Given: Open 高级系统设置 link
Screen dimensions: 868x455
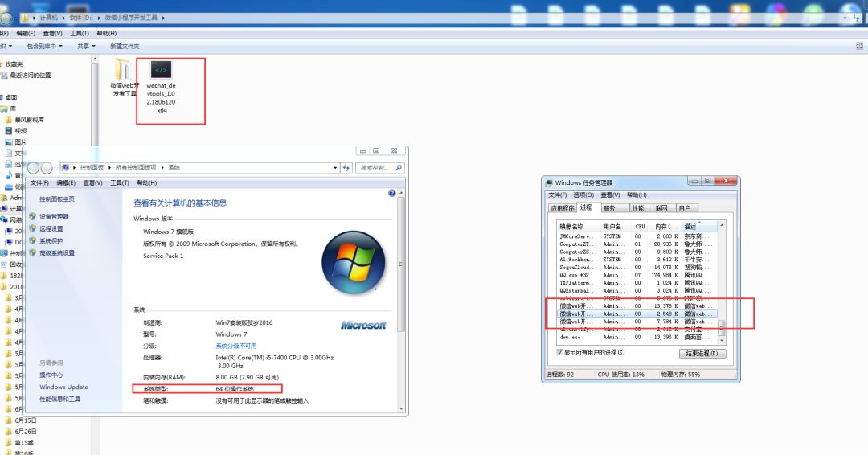Looking at the screenshot, I should click(56, 253).
